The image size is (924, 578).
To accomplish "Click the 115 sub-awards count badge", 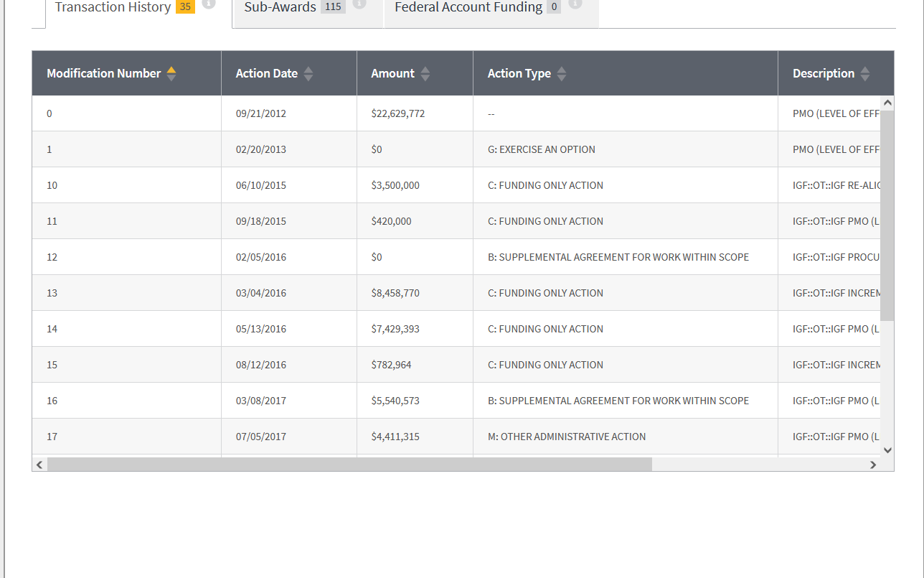I will tap(333, 7).
